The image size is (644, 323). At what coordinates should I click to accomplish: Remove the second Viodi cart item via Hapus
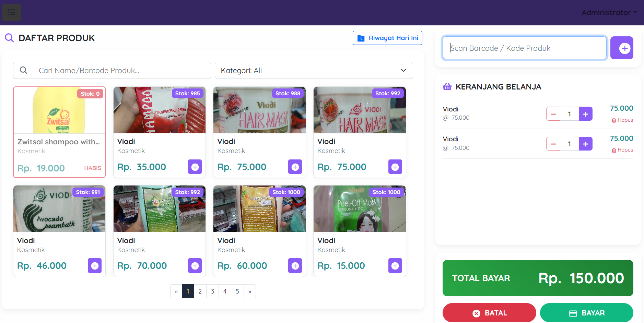(622, 150)
